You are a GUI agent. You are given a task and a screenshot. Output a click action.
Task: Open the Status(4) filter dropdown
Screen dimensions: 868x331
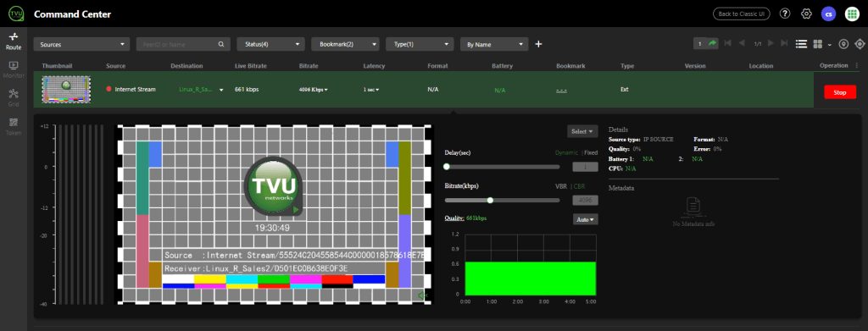(x=270, y=44)
